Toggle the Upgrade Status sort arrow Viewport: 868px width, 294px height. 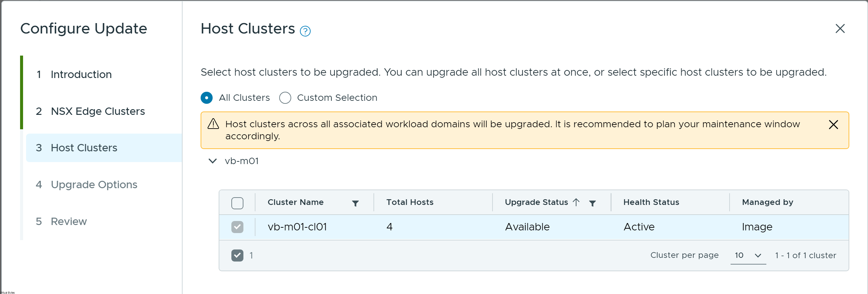point(576,202)
